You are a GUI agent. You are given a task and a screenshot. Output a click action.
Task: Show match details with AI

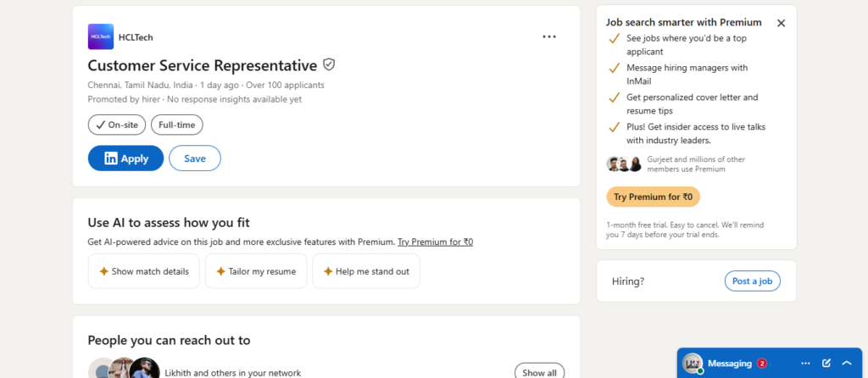pos(144,271)
